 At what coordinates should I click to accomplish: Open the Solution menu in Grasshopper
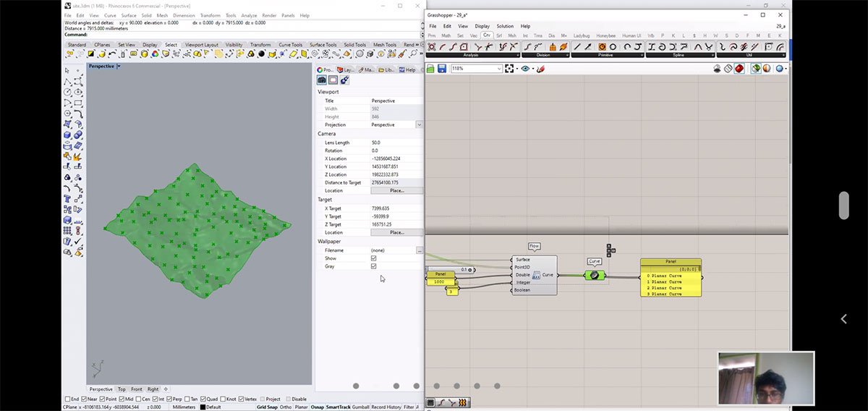[505, 26]
